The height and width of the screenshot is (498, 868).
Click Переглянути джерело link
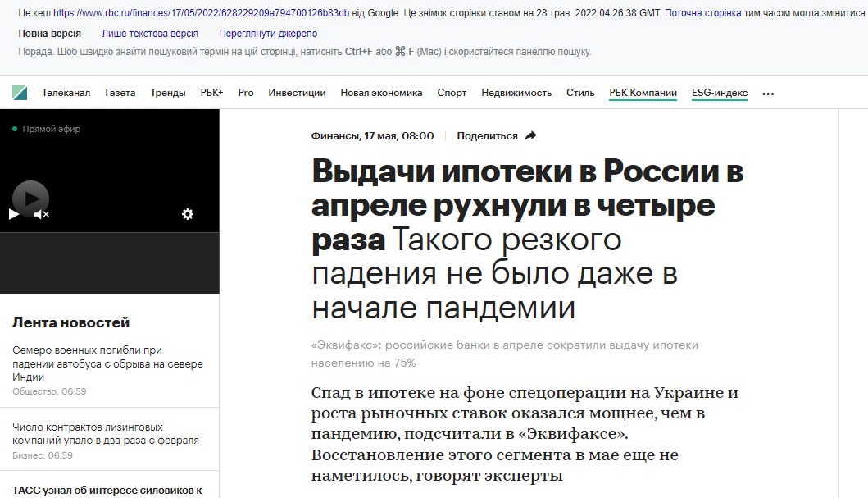pyautogui.click(x=268, y=34)
